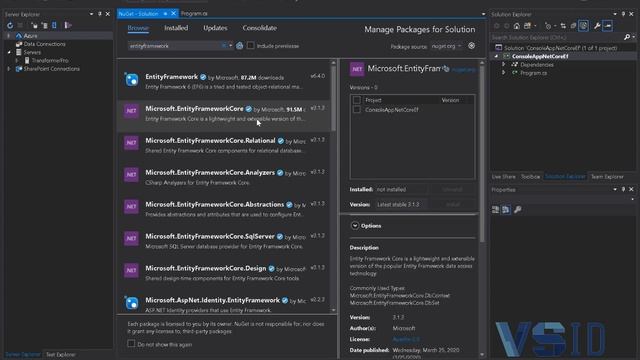Click Categorized icon in Properties panel
This screenshot has width=640, height=360.
pos(496,209)
